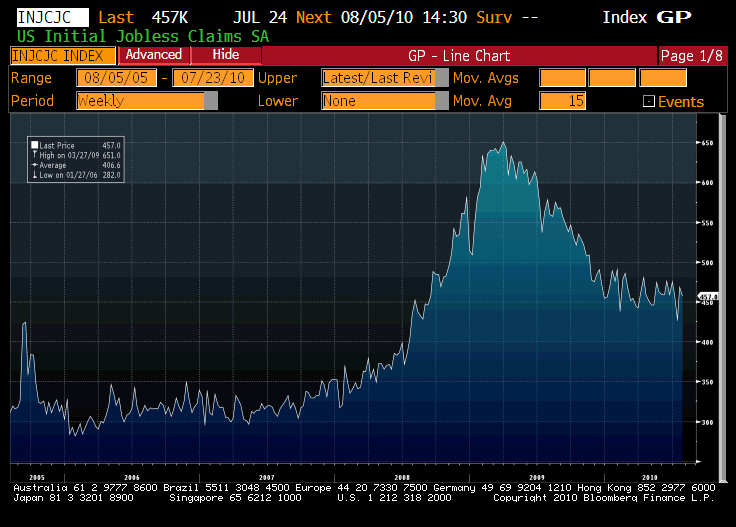Click the Mov. Avg field showing 15

(562, 101)
